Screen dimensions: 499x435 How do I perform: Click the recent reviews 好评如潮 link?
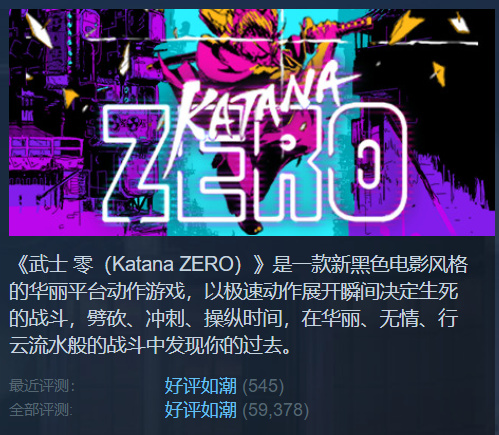click(201, 386)
